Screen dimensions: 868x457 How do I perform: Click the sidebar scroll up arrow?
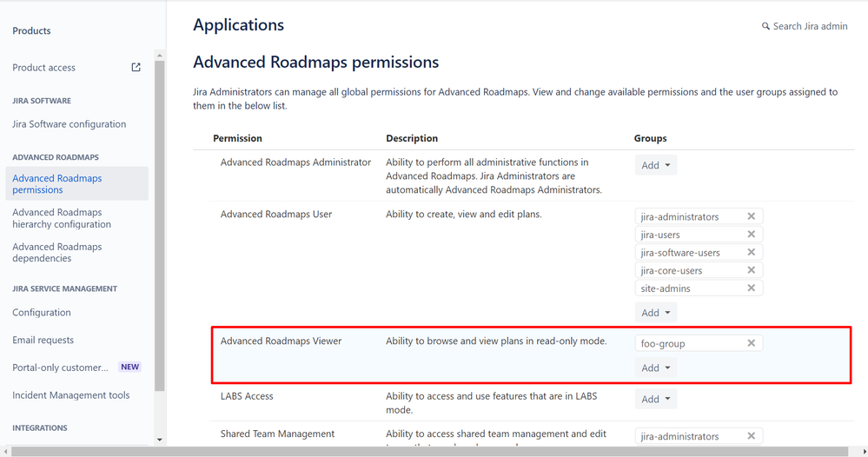point(159,56)
